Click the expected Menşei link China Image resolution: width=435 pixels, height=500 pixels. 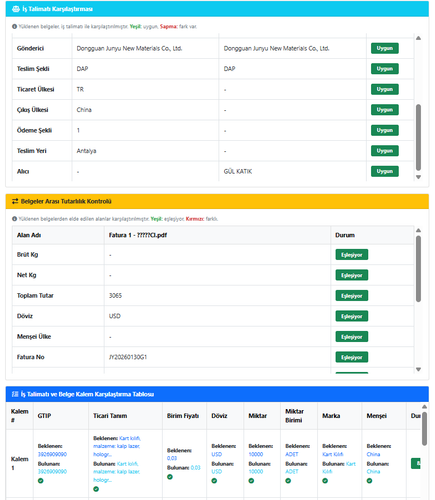click(x=373, y=454)
